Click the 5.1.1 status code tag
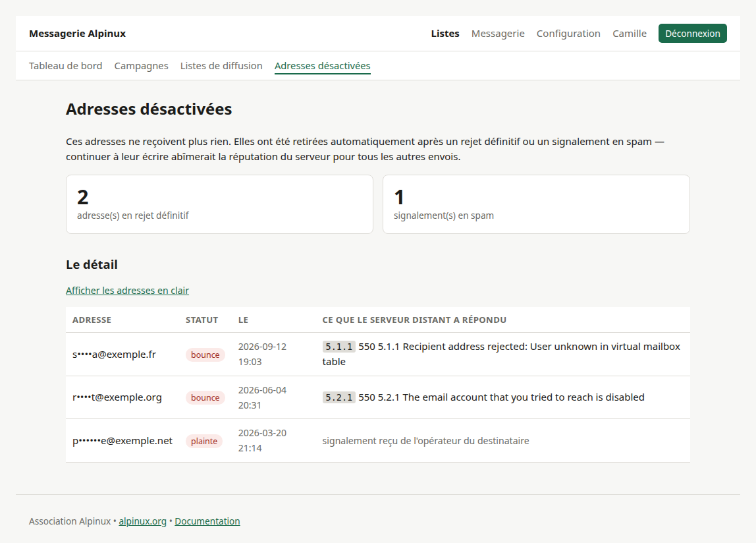 (338, 347)
